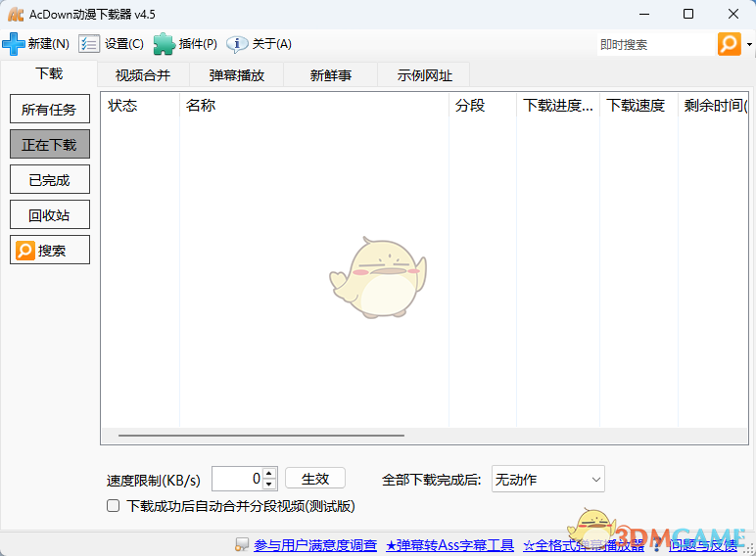Open the search engine dropdown arrow beside magnifier
This screenshot has width=756, height=556.
click(749, 44)
